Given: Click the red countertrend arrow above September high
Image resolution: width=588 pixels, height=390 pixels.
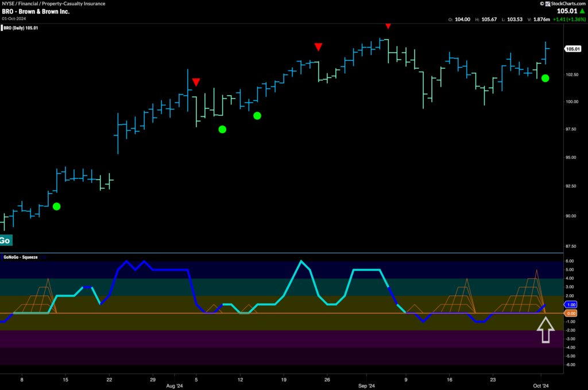Looking at the screenshot, I should (x=388, y=26).
